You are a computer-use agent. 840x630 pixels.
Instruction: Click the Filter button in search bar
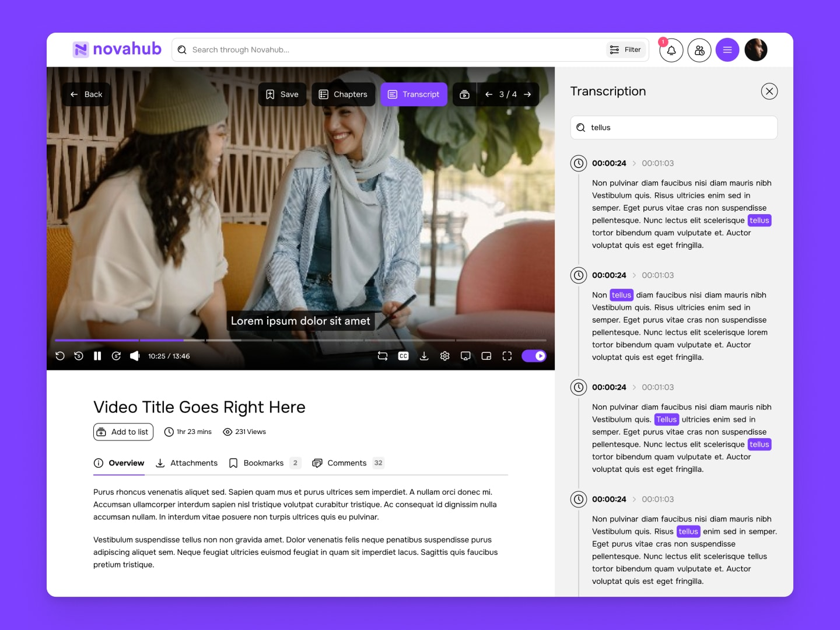tap(625, 50)
